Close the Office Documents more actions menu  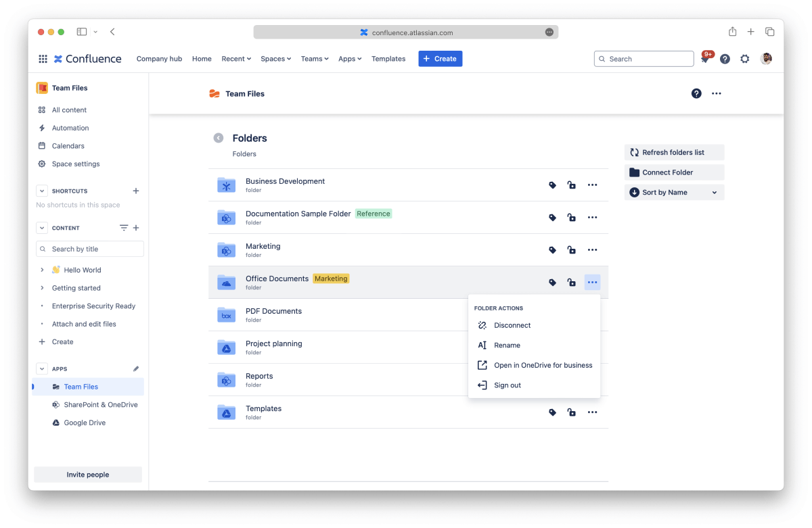coord(592,283)
